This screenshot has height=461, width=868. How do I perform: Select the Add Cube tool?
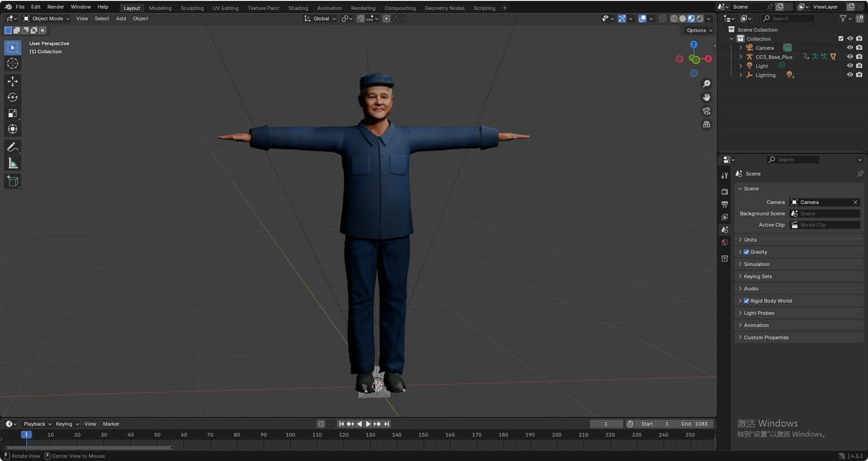pos(12,181)
